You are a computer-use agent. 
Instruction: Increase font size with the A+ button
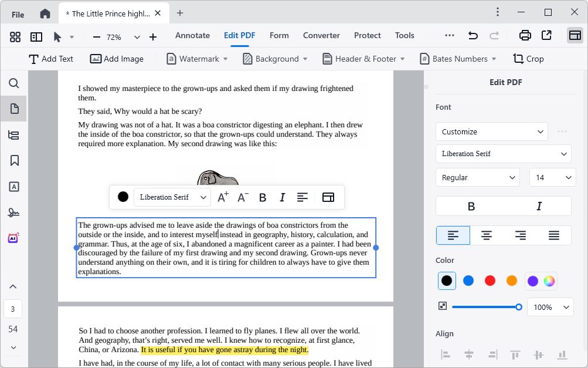click(x=222, y=197)
